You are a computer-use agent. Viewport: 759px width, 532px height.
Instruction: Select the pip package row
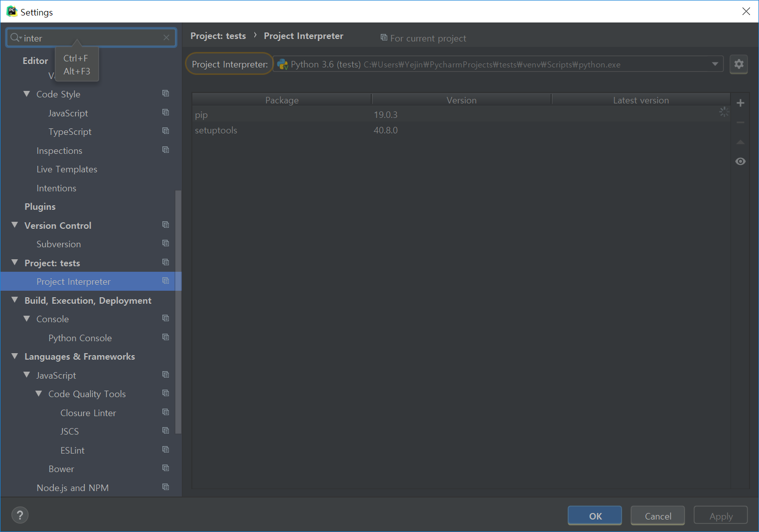pyautogui.click(x=461, y=115)
